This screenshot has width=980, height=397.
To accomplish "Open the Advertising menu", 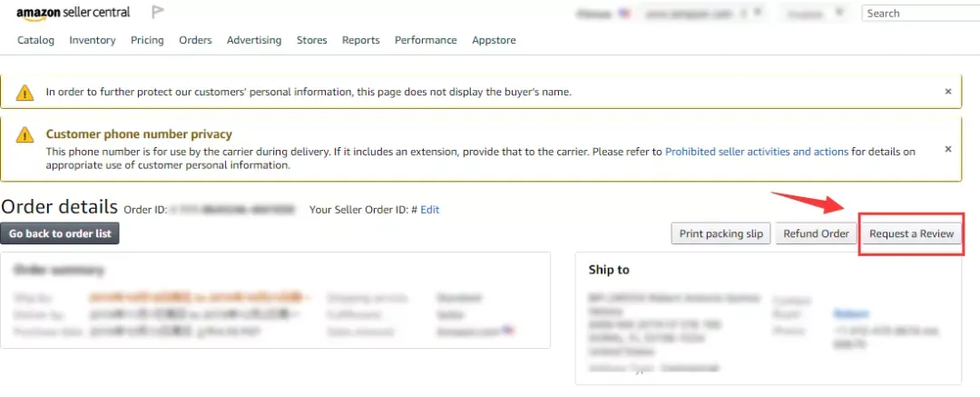I will (254, 40).
